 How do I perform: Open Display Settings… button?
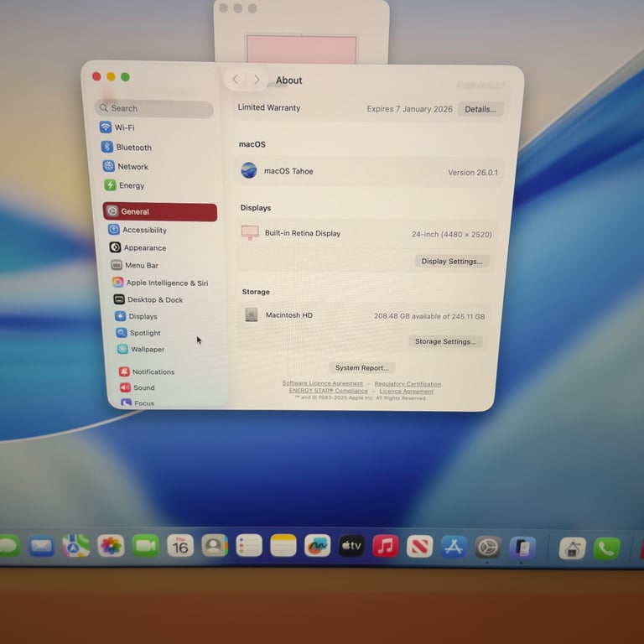tap(452, 262)
